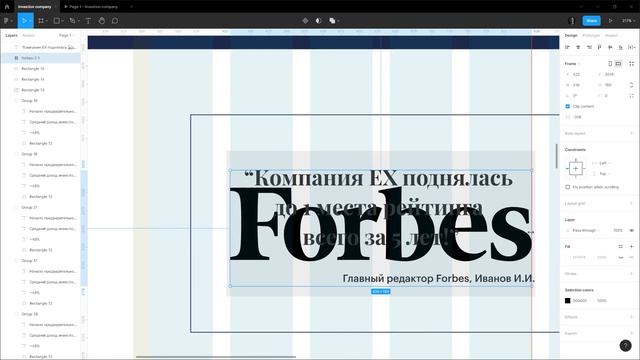Image resolution: width=640 pixels, height=360 pixels.
Task: Add a Stroke with plus
Action: [x=631, y=273]
